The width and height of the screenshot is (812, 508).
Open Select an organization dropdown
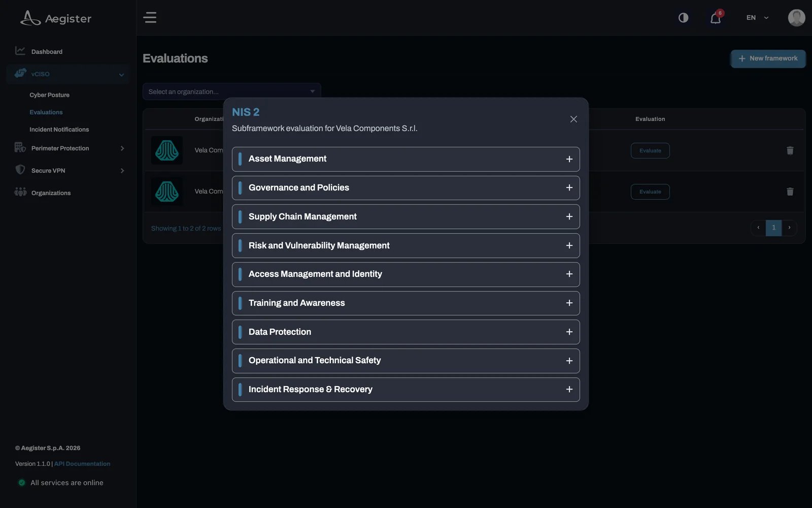(231, 91)
